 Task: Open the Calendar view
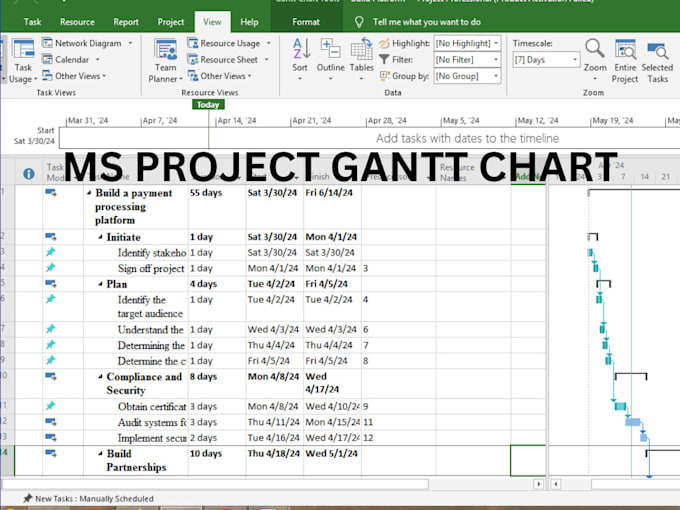click(66, 59)
